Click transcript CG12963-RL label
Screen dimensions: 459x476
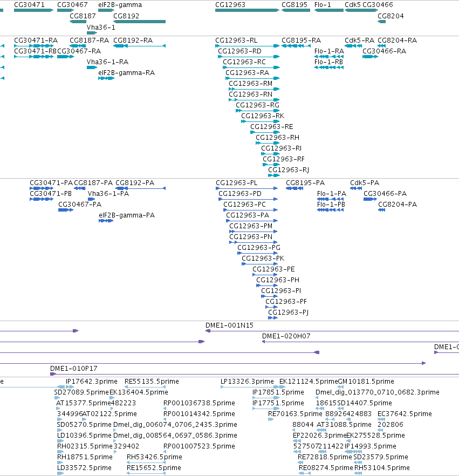pos(236,40)
